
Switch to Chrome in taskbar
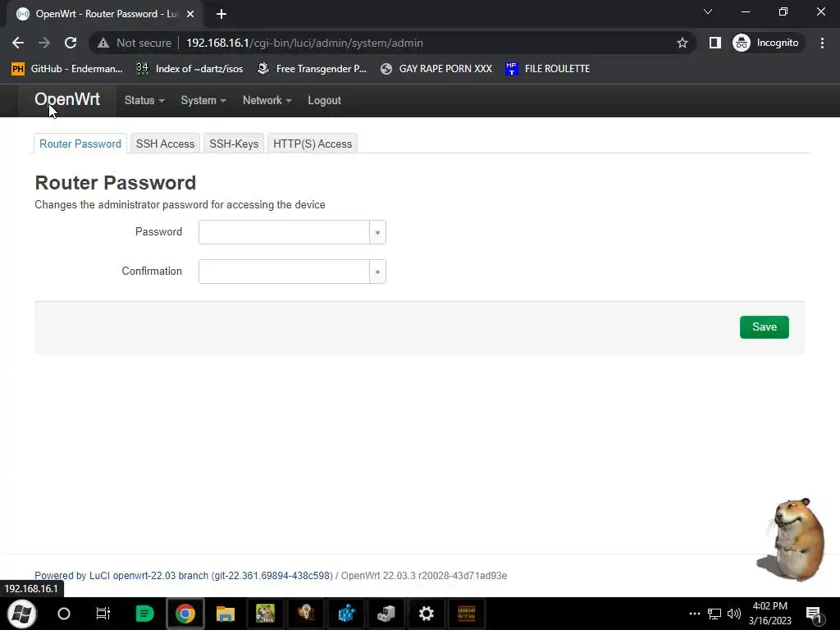(x=185, y=614)
